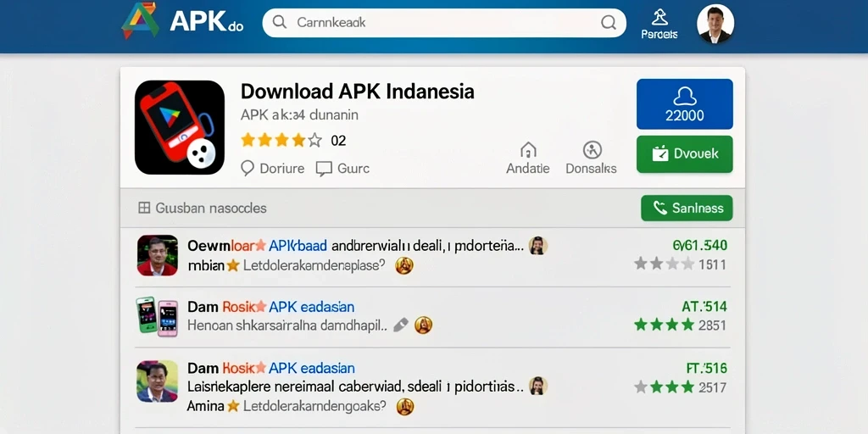
Task: Click the Andatie home icon
Action: coord(528,150)
